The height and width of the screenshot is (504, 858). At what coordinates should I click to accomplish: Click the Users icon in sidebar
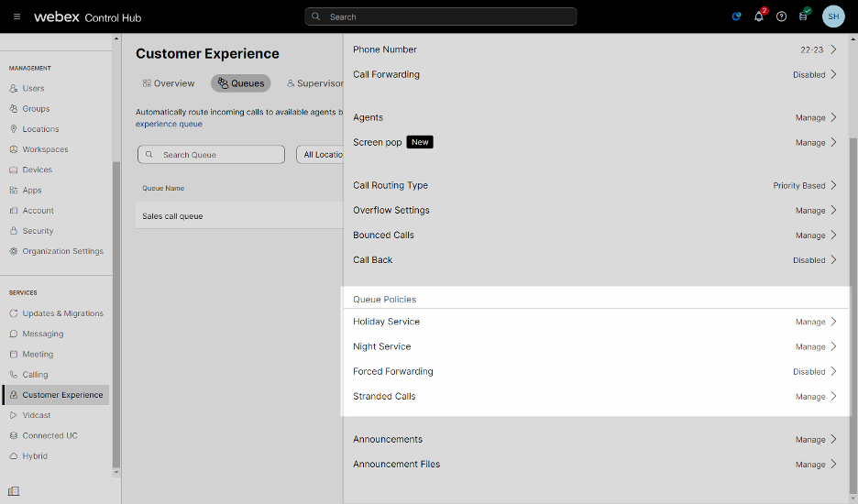pos(14,88)
